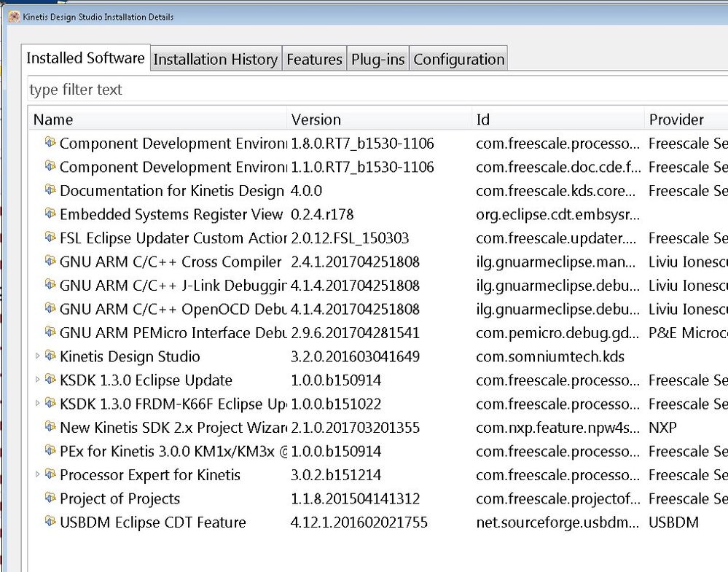Expand the Kinetis Design Studio tree node
The image size is (728, 572).
click(x=38, y=356)
